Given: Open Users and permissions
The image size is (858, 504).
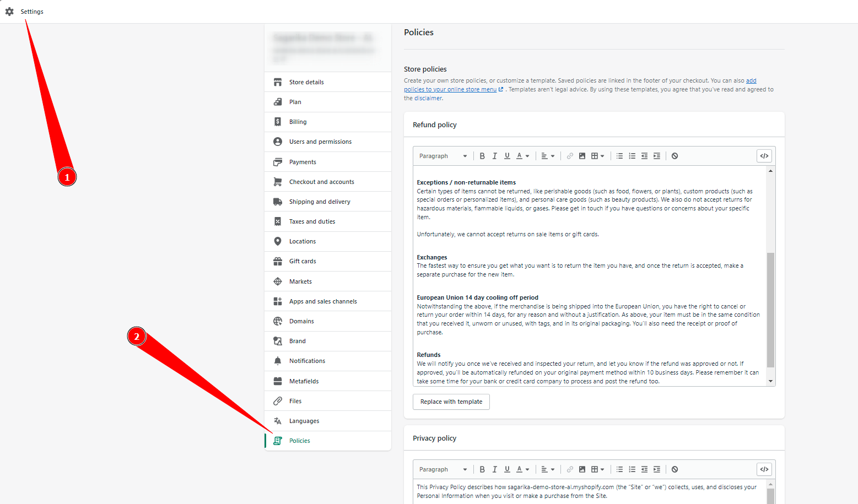Looking at the screenshot, I should (x=328, y=142).
